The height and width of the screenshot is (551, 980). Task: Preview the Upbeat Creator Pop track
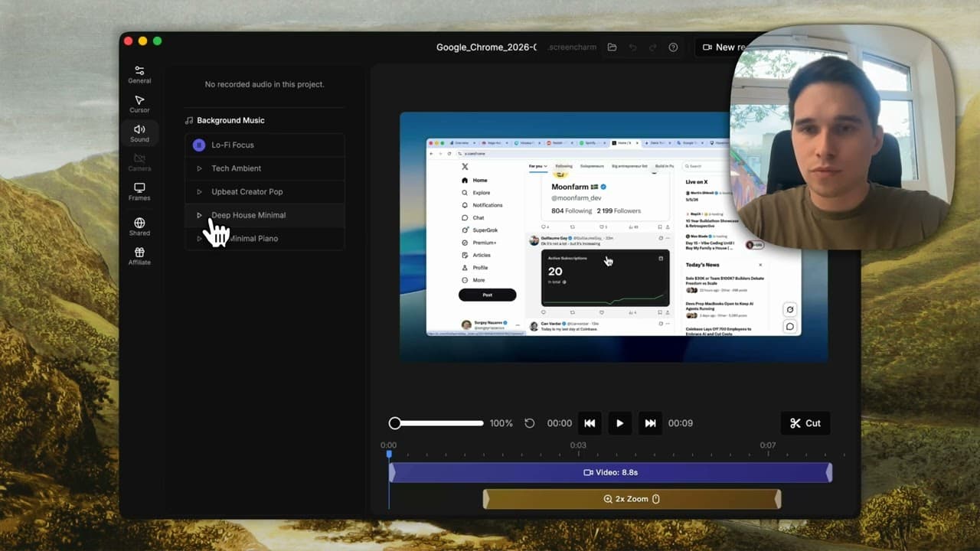pos(199,192)
